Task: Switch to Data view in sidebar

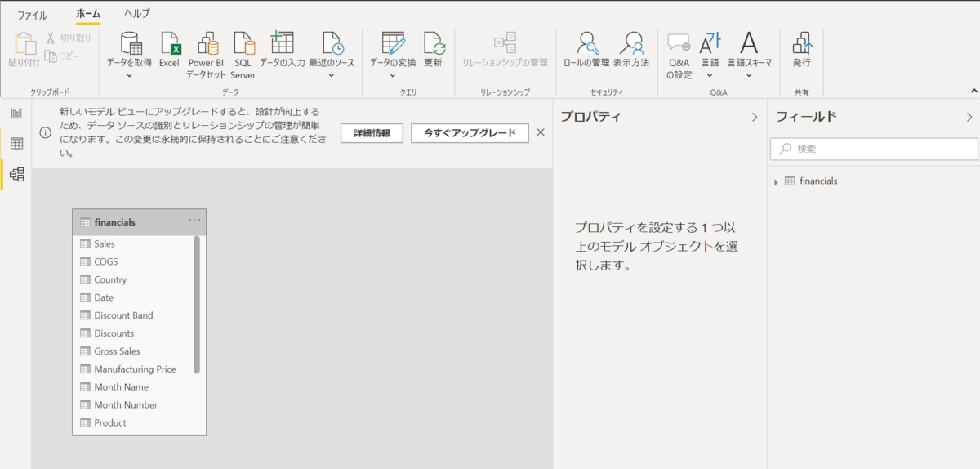Action: 16,144
